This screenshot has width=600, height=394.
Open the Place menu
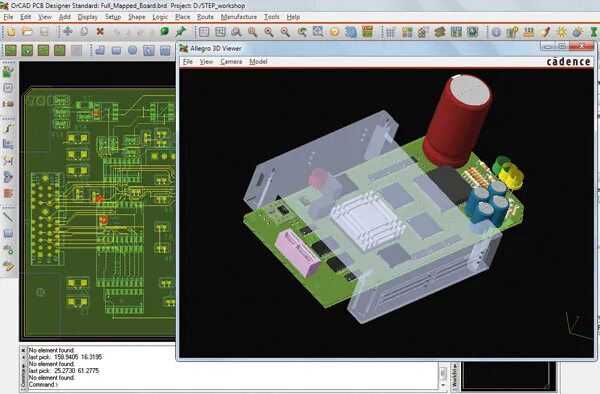[183, 17]
